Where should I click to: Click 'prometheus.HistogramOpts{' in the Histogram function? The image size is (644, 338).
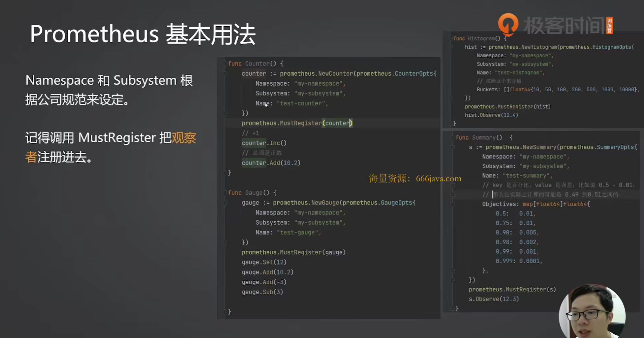(596, 47)
